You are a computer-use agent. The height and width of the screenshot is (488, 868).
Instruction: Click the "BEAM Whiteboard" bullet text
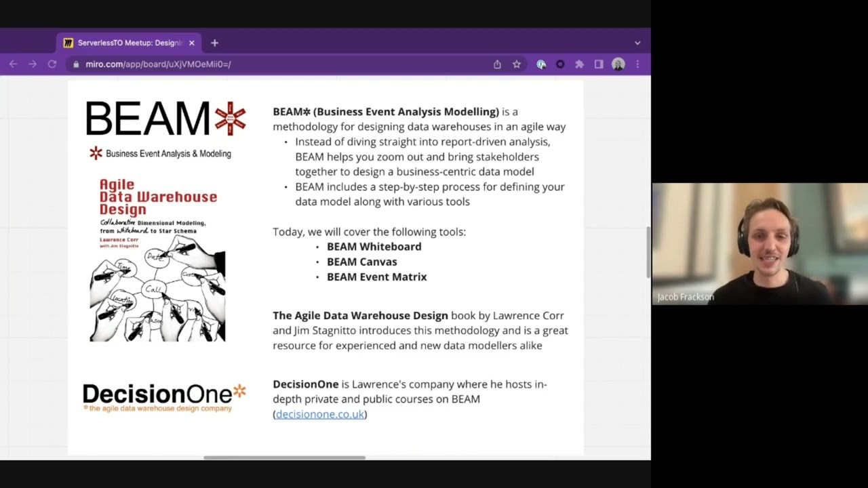[x=374, y=247]
